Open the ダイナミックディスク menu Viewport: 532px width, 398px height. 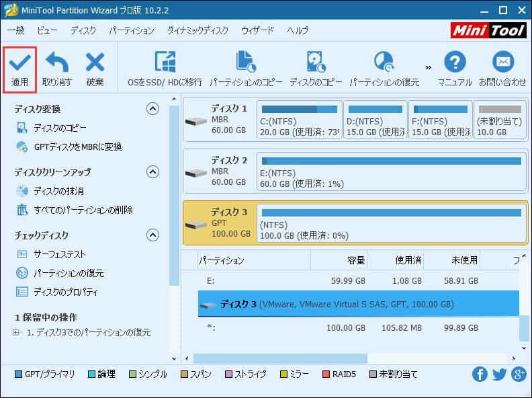pyautogui.click(x=197, y=30)
